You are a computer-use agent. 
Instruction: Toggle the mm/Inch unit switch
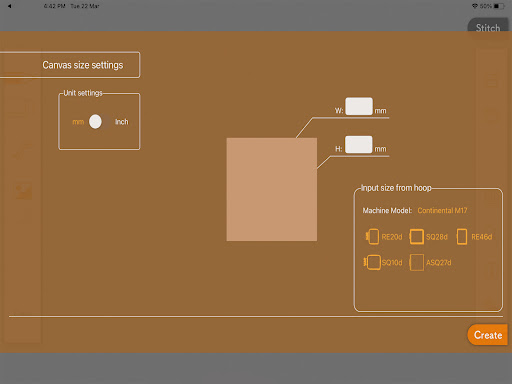(x=99, y=122)
